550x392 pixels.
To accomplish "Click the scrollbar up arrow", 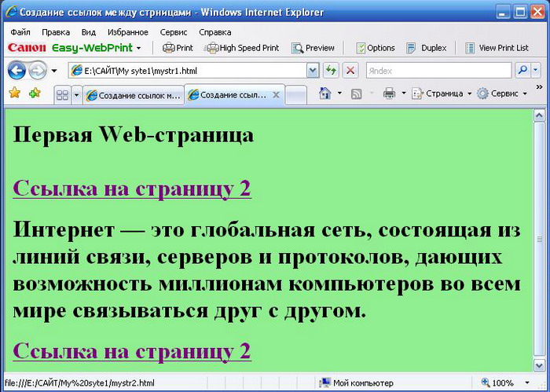I will pos(539,115).
